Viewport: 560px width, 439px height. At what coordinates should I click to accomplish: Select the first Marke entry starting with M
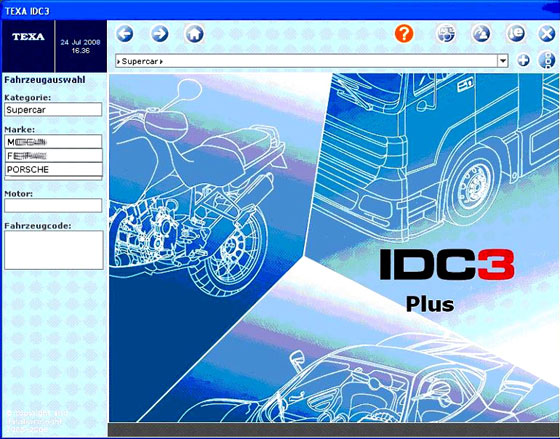(x=53, y=142)
